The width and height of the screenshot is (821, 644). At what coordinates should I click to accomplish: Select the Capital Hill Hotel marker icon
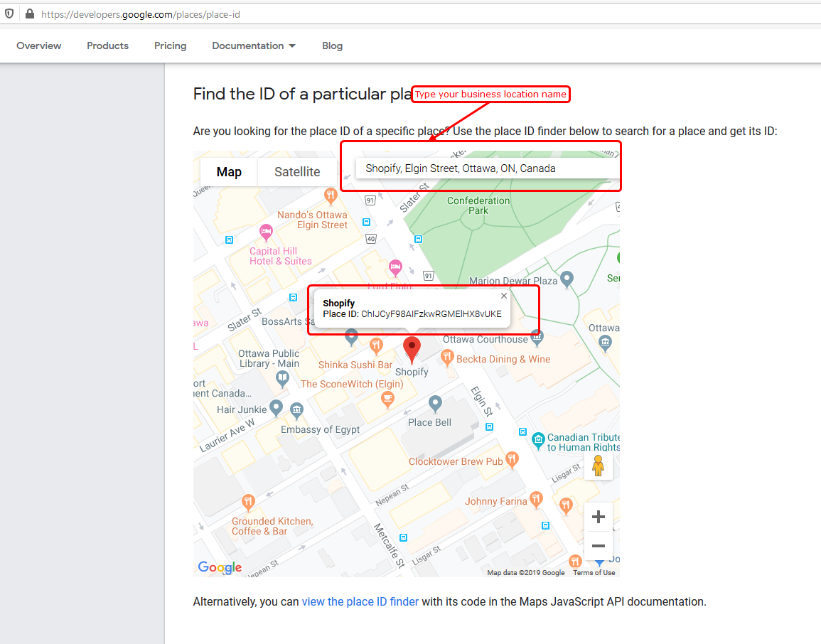tap(266, 232)
